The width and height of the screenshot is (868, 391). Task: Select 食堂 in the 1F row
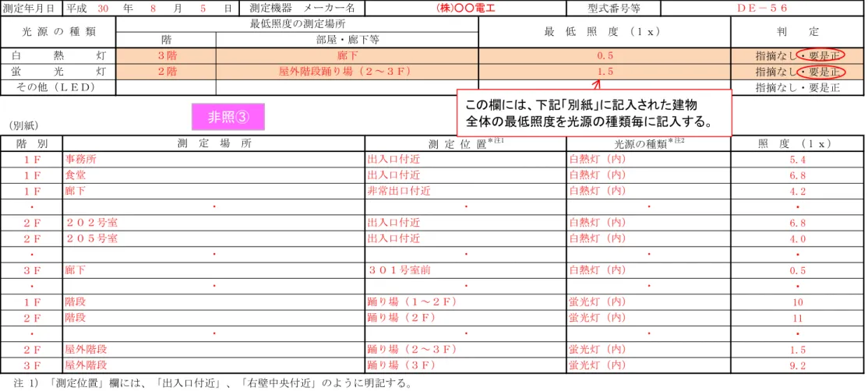pos(76,174)
